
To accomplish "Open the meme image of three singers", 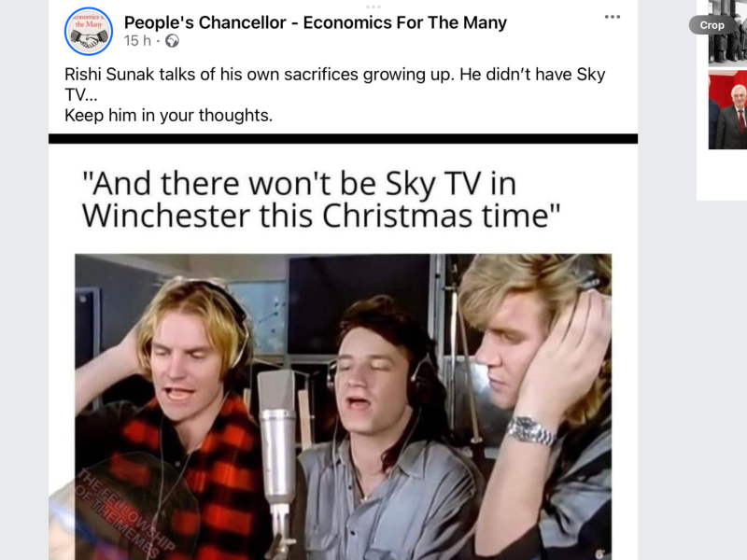I will click(x=343, y=407).
